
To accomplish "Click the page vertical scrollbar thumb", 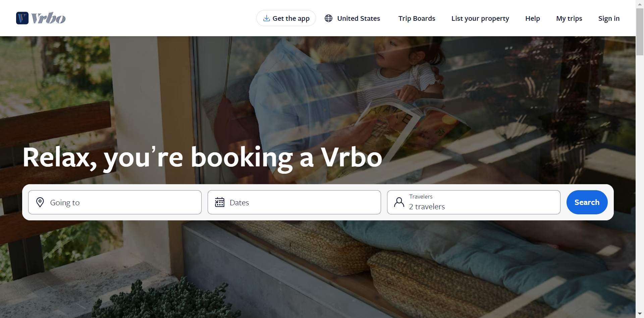I will click(x=640, y=32).
